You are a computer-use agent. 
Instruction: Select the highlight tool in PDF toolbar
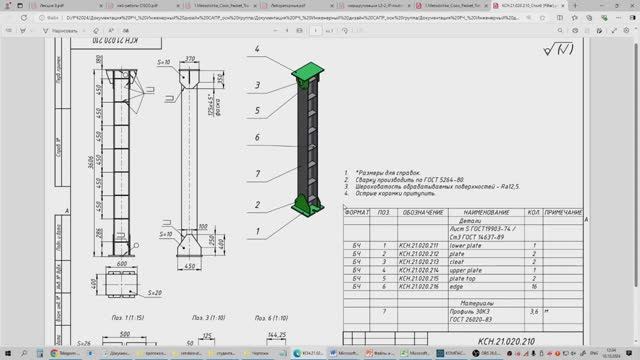23,31
